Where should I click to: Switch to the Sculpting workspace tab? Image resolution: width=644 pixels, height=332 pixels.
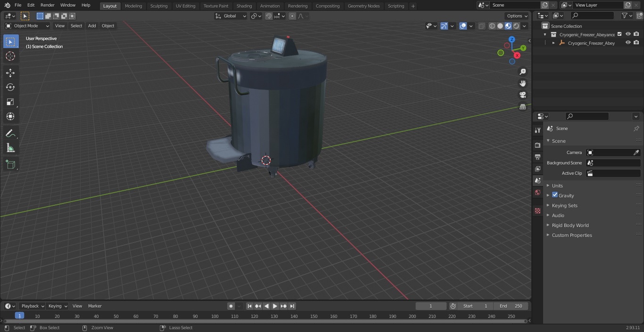(159, 6)
